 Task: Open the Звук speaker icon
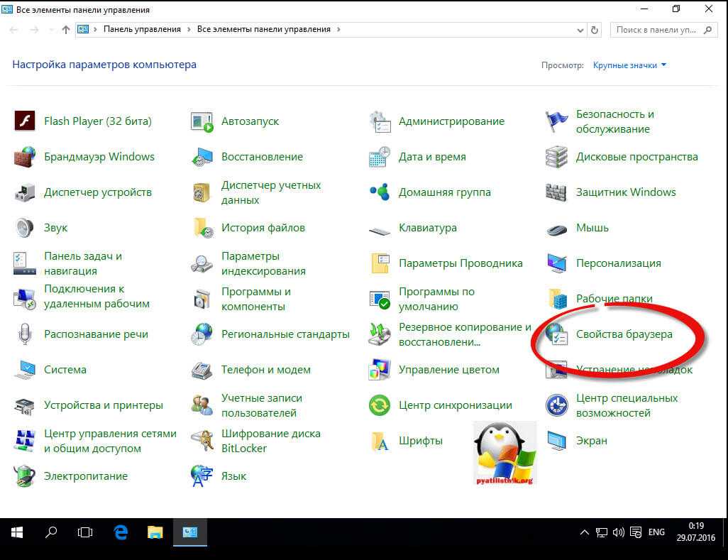click(x=25, y=228)
